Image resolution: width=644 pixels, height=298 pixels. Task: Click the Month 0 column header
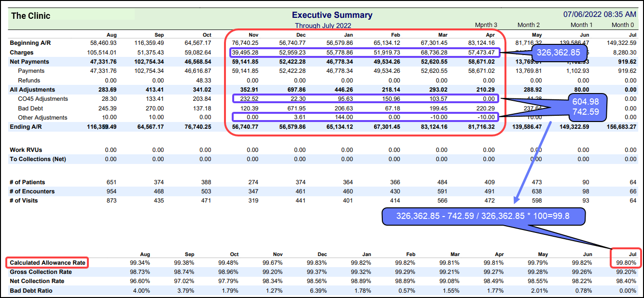(623, 25)
